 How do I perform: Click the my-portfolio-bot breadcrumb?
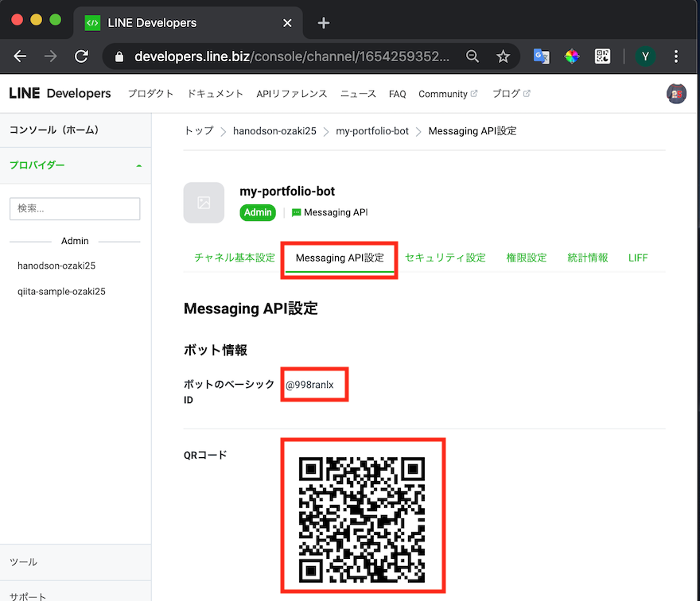pyautogui.click(x=372, y=130)
